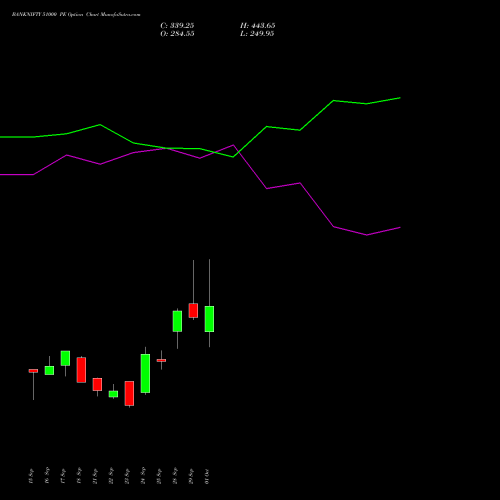Click the 16 Sep date label
500x500 pixels.
(47, 476)
